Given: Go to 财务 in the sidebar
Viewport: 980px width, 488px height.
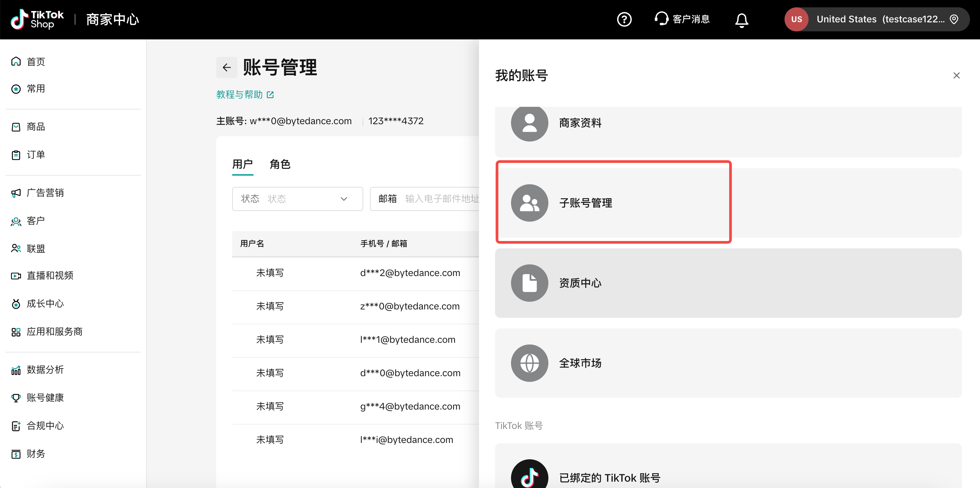Looking at the screenshot, I should 36,453.
